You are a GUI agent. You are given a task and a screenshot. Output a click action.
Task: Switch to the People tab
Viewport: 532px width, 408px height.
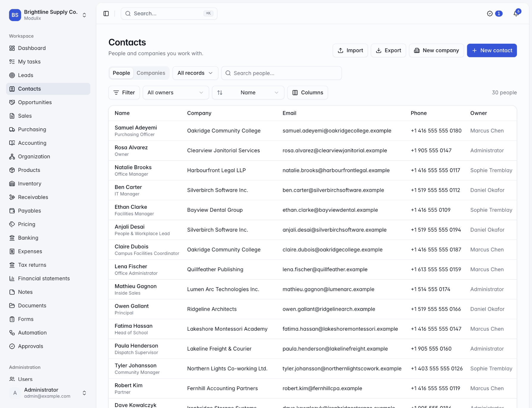[121, 73]
